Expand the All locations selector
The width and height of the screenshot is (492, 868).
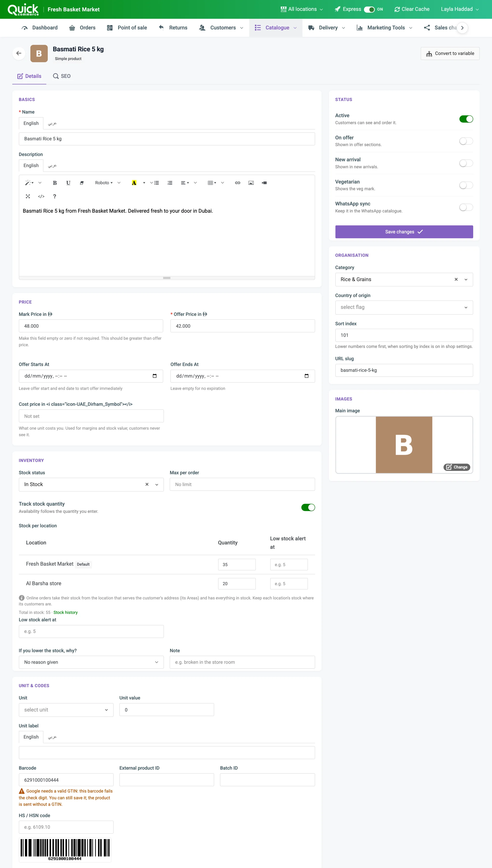302,9
